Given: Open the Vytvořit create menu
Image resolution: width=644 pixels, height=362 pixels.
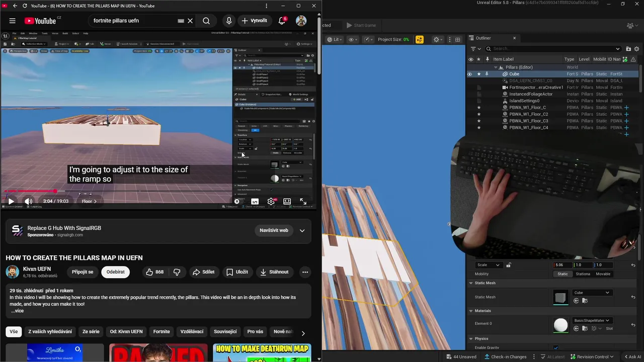Looking at the screenshot, I should click(254, 21).
